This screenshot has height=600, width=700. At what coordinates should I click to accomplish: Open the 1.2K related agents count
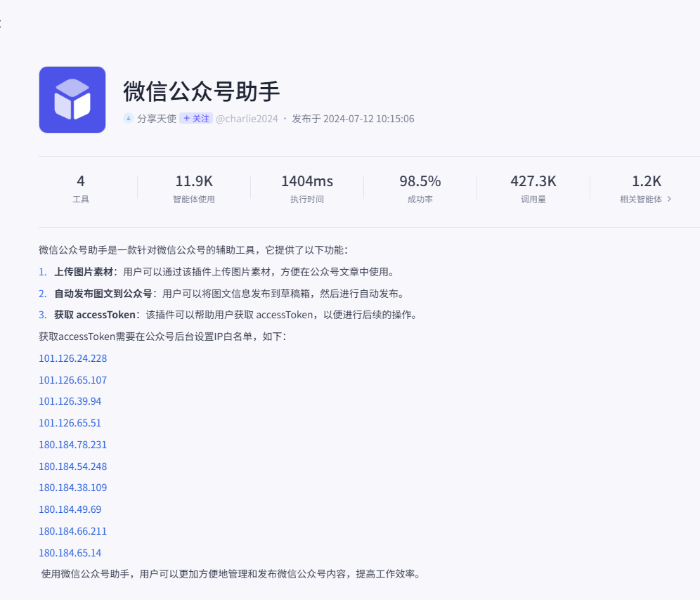click(646, 181)
